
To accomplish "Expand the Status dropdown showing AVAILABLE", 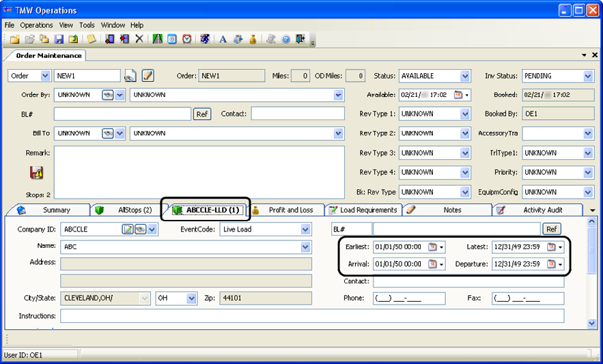I will pos(465,76).
